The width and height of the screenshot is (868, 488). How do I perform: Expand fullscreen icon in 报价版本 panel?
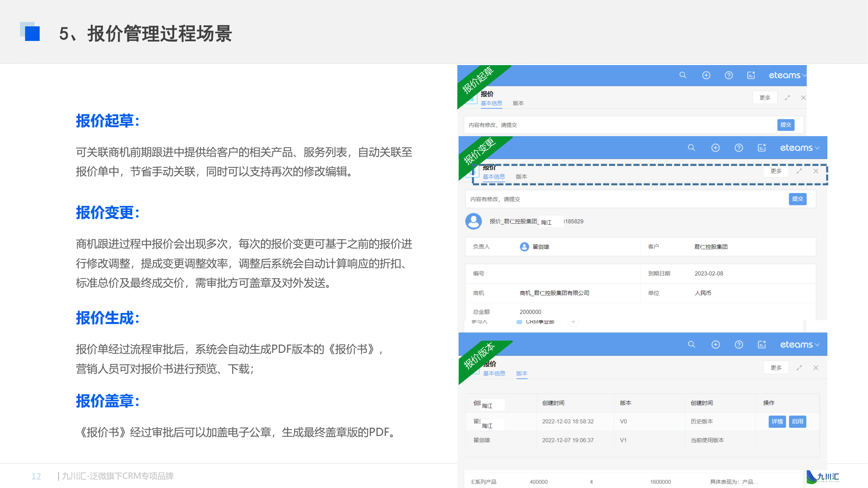coord(799,368)
